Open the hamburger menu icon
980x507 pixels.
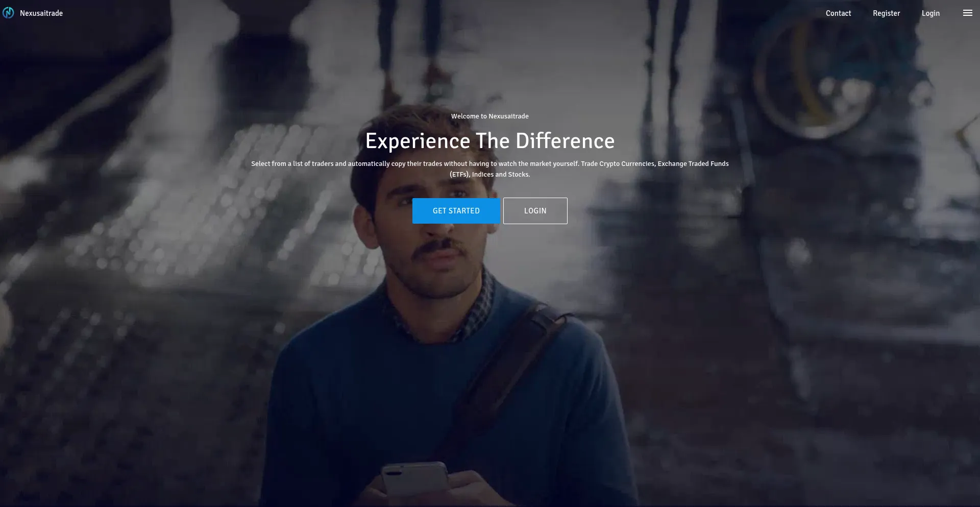pos(967,13)
